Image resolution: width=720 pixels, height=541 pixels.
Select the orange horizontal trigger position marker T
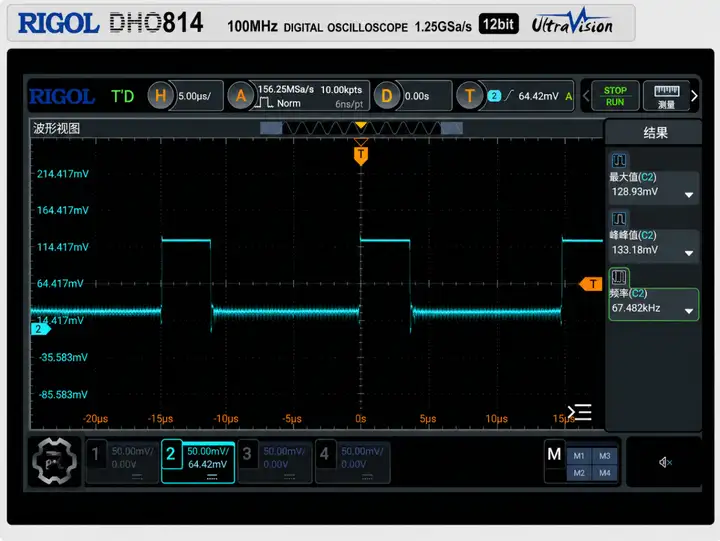pos(361,155)
